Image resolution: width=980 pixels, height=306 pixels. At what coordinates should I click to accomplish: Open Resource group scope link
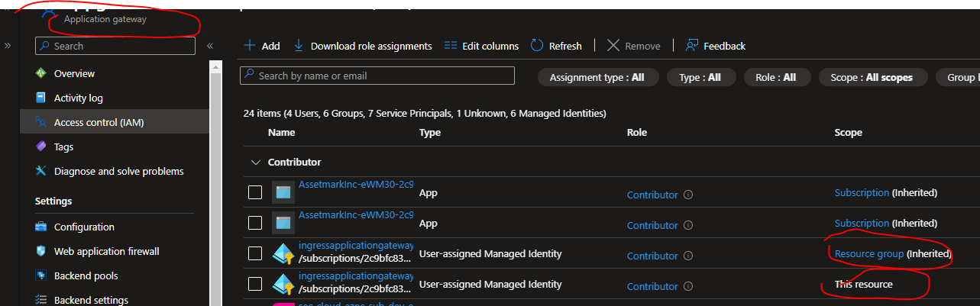869,253
